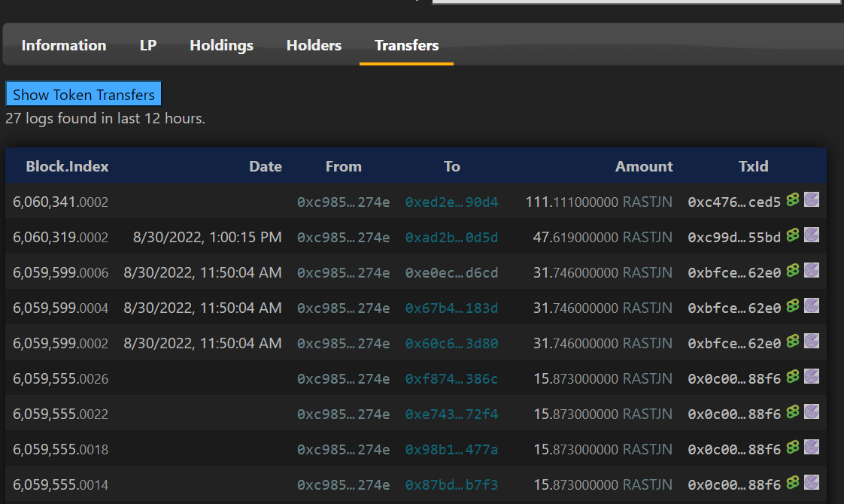Open transaction 0x0c00…88f6 in row 6,059,555.0026
The image size is (844, 504).
pos(734,378)
